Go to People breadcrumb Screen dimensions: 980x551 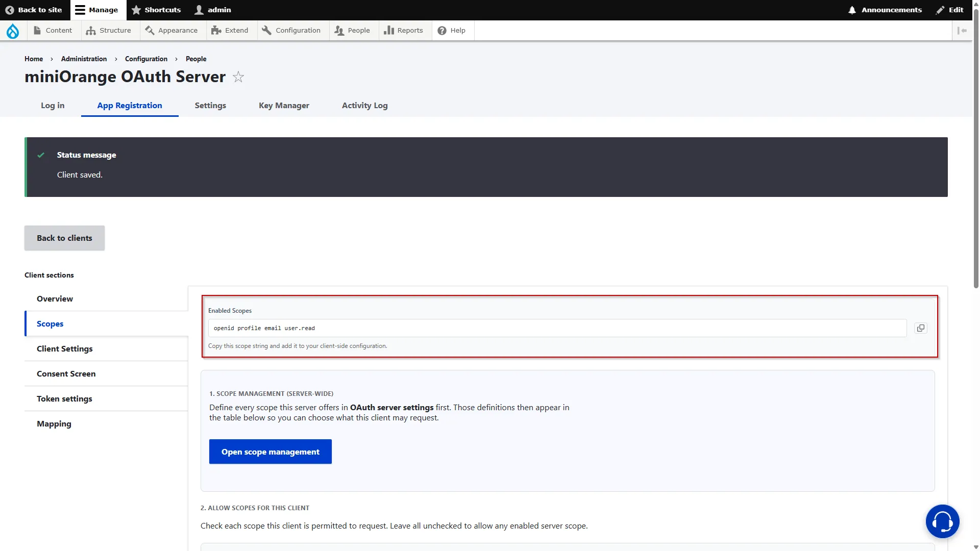click(196, 59)
